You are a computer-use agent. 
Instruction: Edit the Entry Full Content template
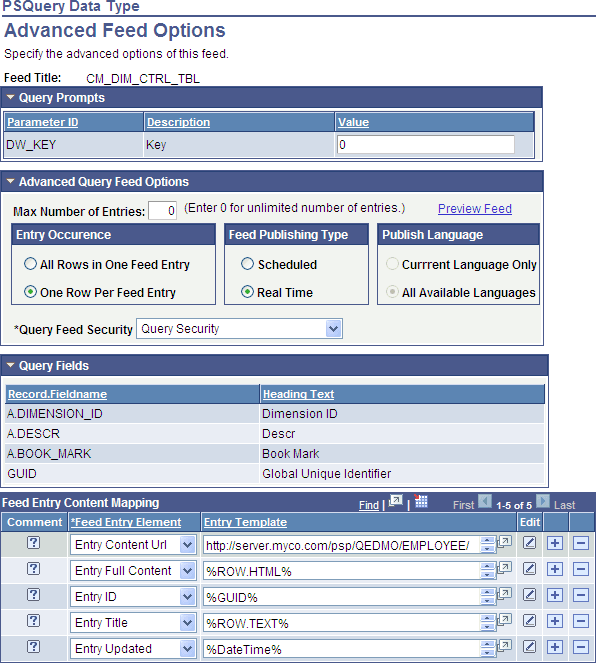point(529,569)
